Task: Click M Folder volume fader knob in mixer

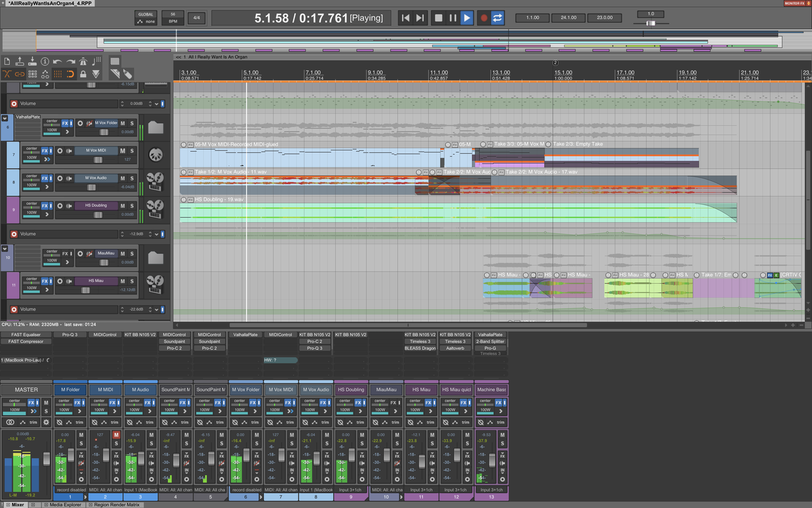Action: tap(70, 455)
